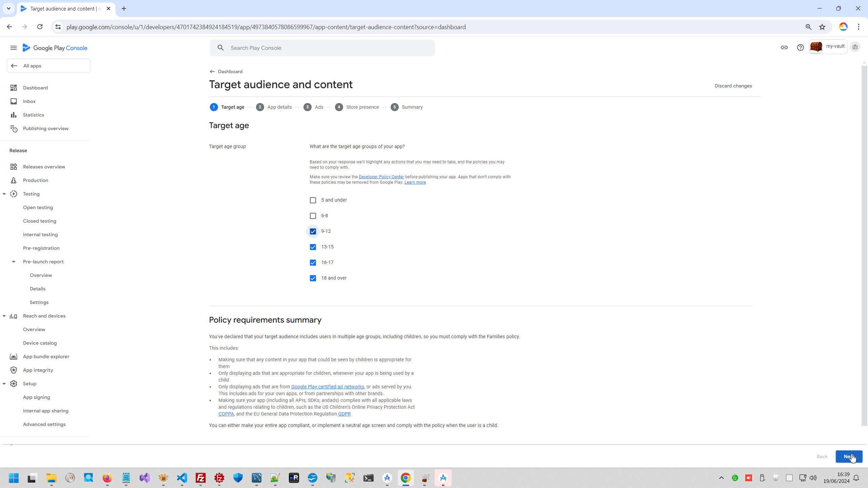
Task: Check the 6-8 age group checkbox
Action: click(313, 216)
